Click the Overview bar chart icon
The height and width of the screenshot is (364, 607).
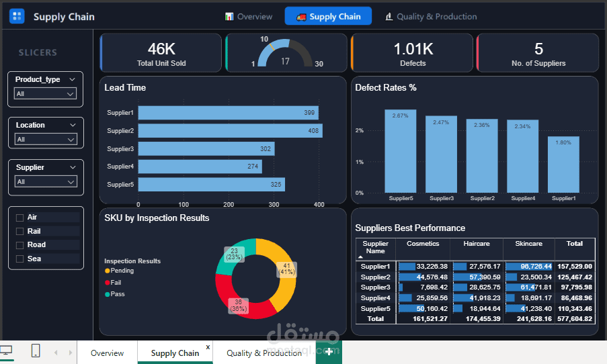[229, 17]
